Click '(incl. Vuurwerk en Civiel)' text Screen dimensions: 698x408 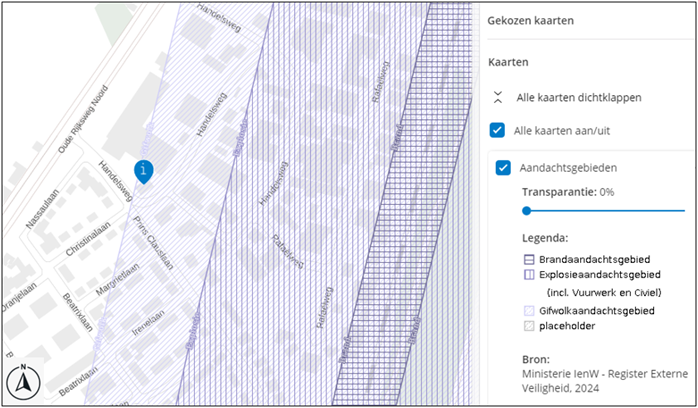[604, 293]
